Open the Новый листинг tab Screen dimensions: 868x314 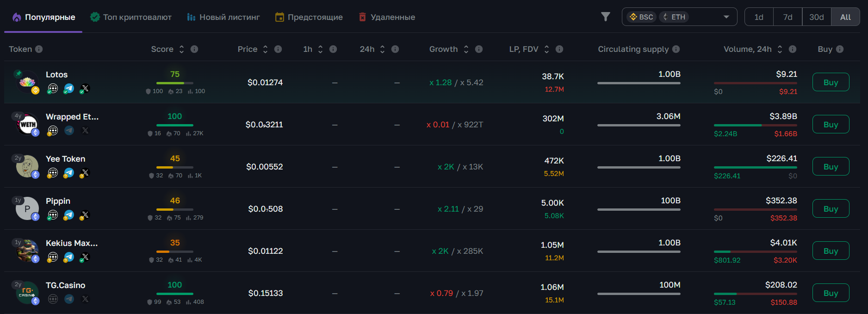223,17
